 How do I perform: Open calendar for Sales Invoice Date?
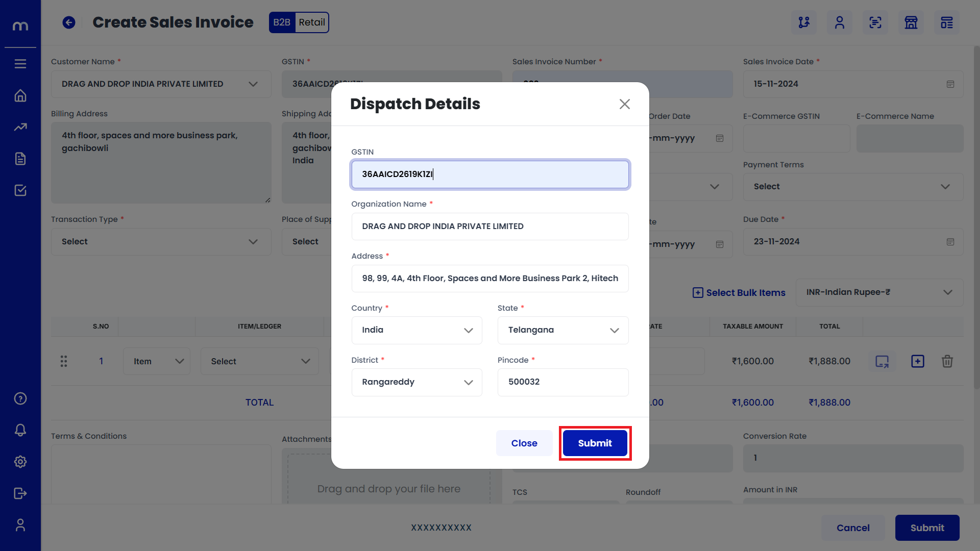coord(950,84)
